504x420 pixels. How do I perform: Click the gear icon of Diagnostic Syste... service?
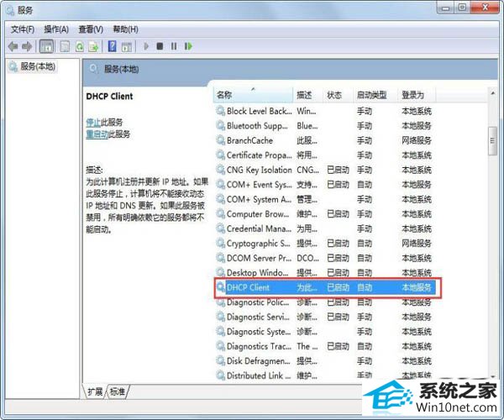click(220, 331)
